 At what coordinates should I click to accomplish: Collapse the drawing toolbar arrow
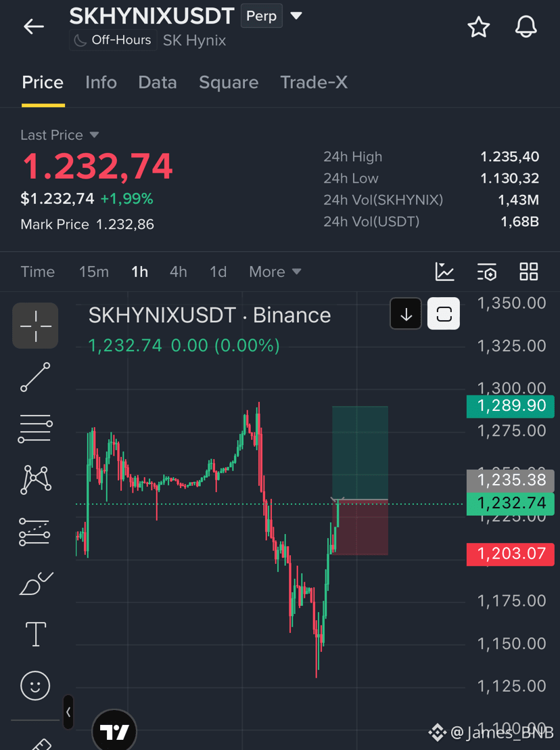(68, 711)
